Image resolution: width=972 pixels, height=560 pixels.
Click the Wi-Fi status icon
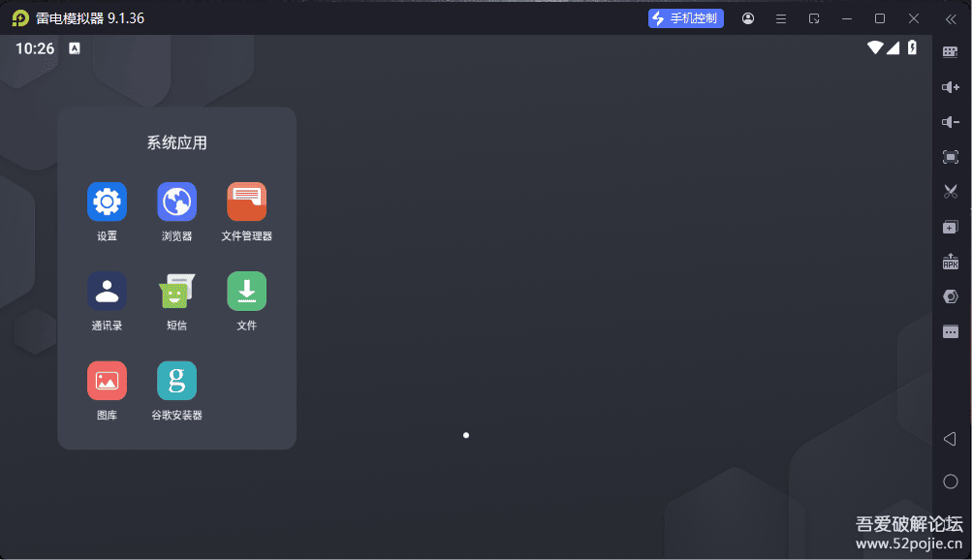click(875, 47)
